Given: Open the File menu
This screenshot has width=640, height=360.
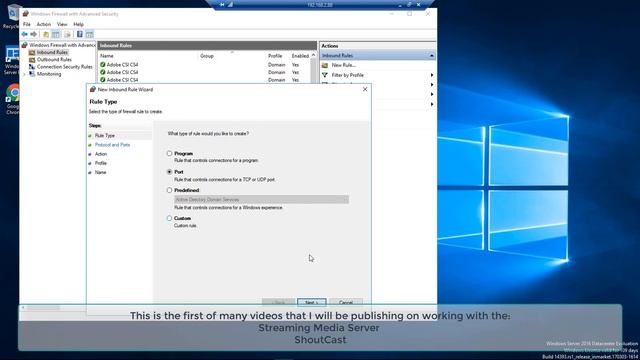Looking at the screenshot, I should tap(27, 24).
